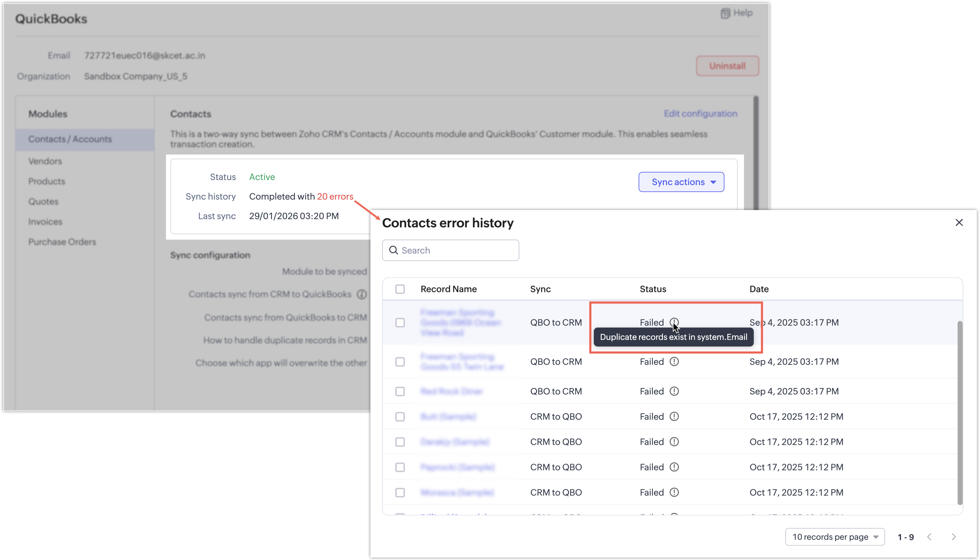Select the Butt (Sample) row checkbox
The image size is (980, 560).
(x=400, y=417)
